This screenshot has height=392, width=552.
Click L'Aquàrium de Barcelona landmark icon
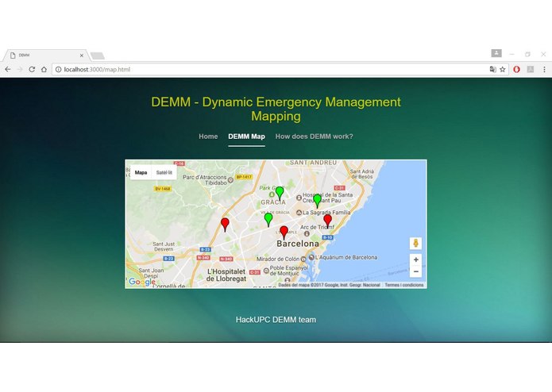tap(311, 257)
